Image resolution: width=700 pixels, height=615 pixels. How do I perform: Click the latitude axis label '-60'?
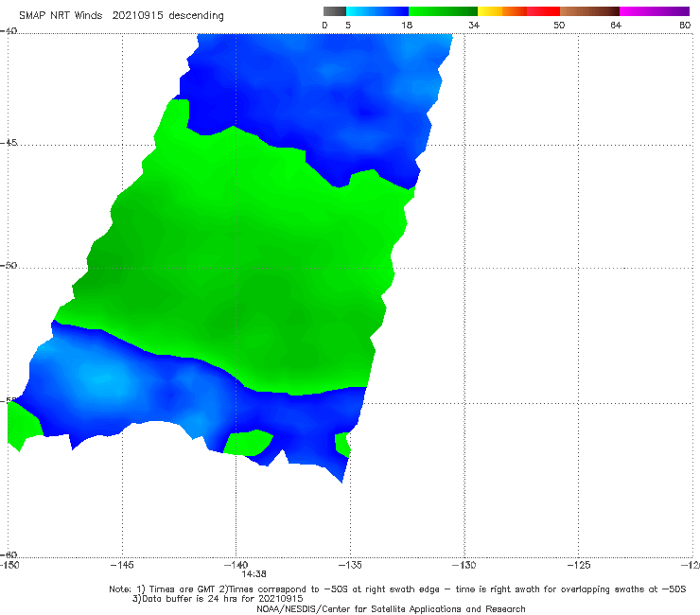tap(9, 554)
